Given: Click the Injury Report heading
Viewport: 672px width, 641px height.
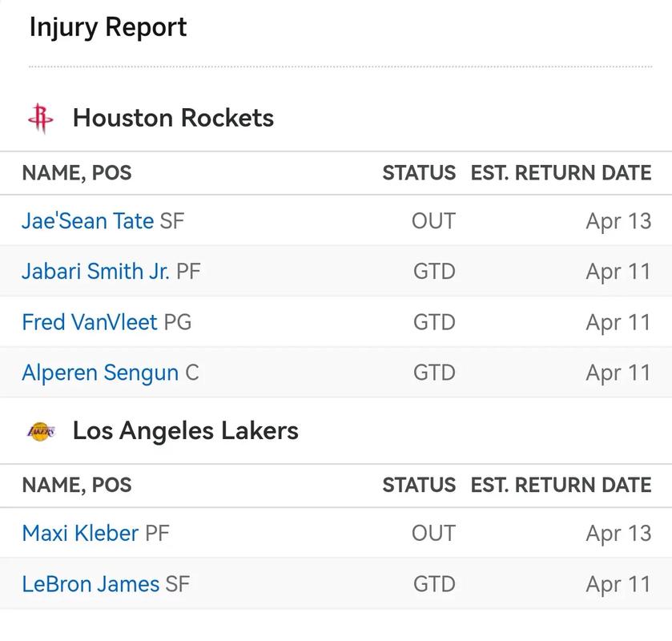Looking at the screenshot, I should [x=108, y=27].
